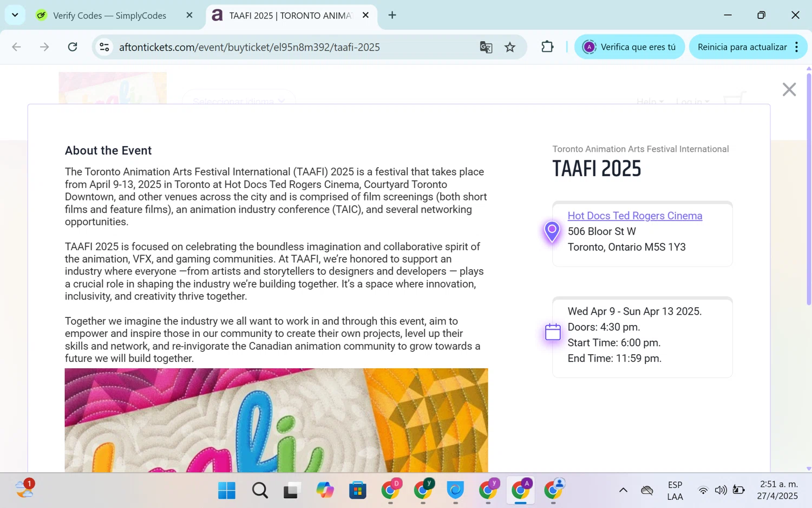Click the TAAFI 2025 title heading

point(597,169)
